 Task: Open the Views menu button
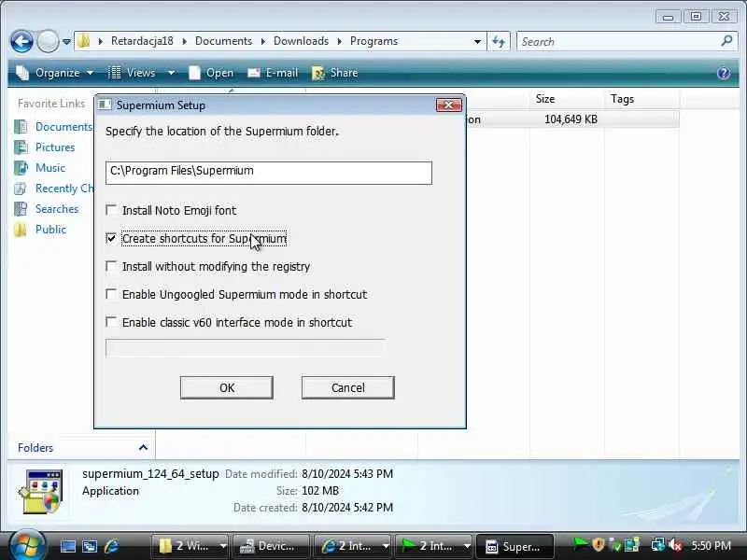click(133, 73)
